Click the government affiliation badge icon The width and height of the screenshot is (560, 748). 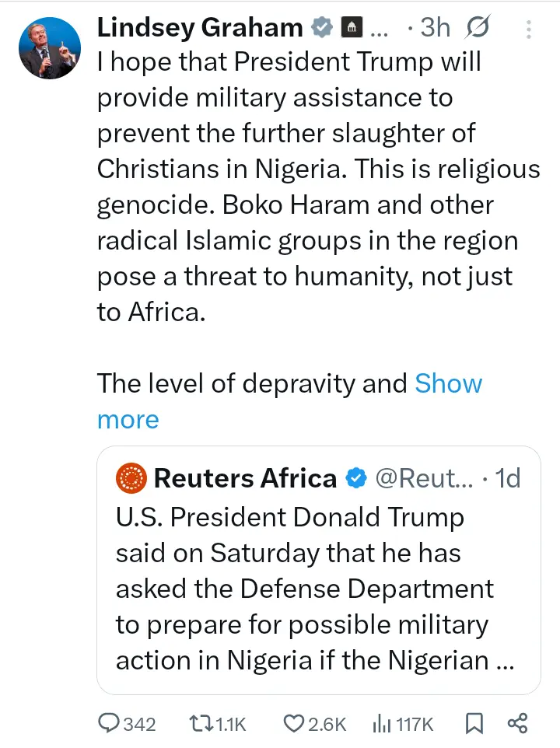click(x=353, y=29)
